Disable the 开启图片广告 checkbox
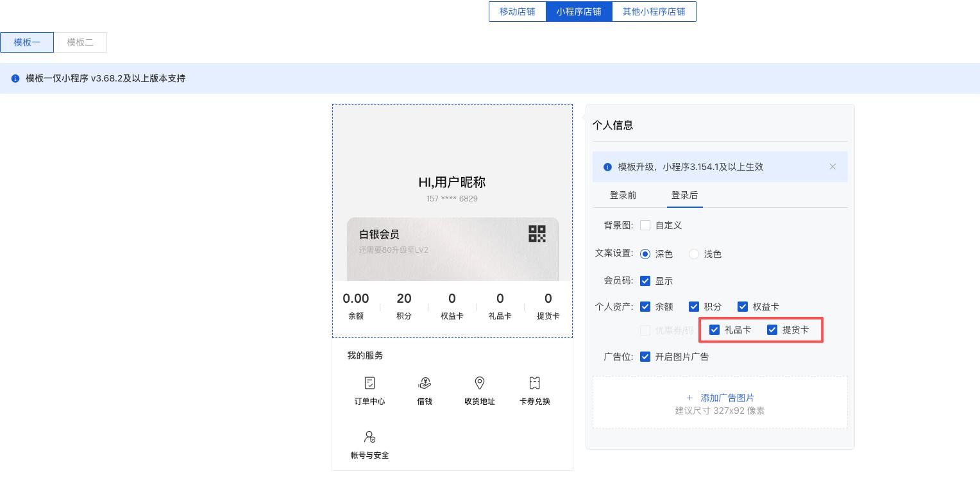The image size is (980, 501). 645,357
